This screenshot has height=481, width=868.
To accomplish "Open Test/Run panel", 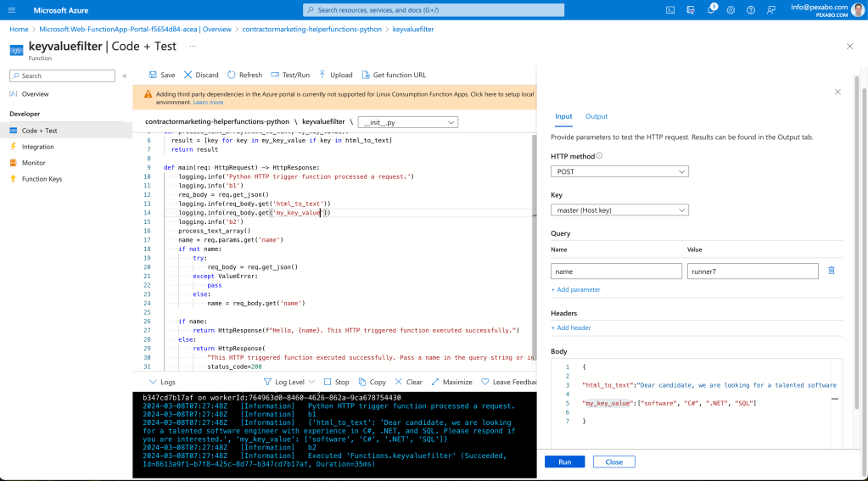I will tap(290, 75).
